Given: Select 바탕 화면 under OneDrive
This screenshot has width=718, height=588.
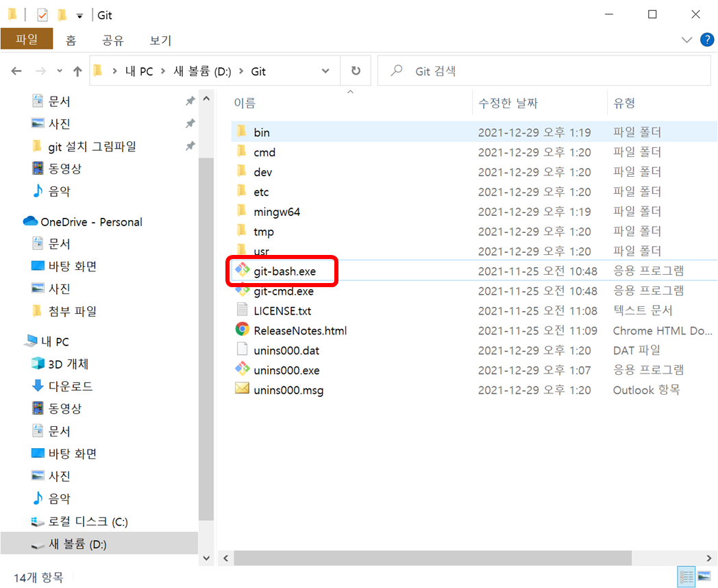Looking at the screenshot, I should [x=73, y=266].
